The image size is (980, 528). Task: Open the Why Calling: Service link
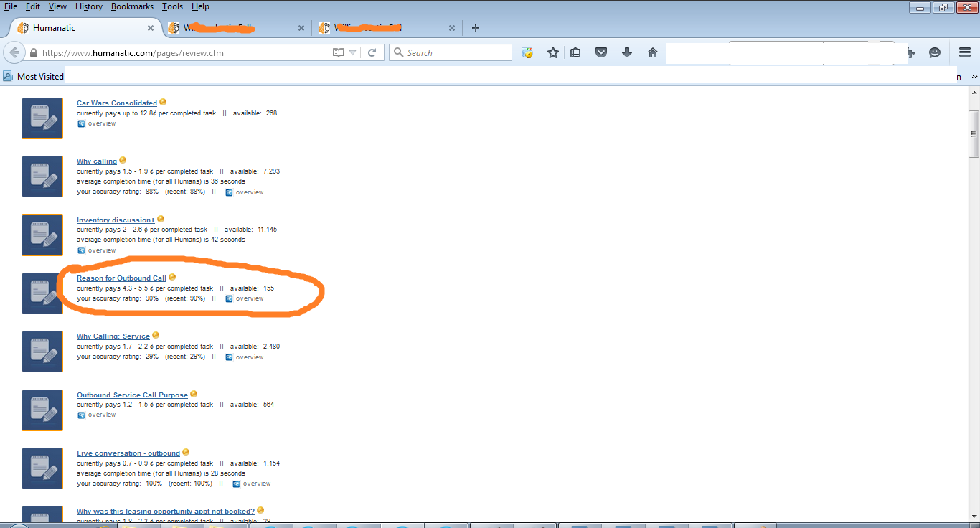coord(113,336)
